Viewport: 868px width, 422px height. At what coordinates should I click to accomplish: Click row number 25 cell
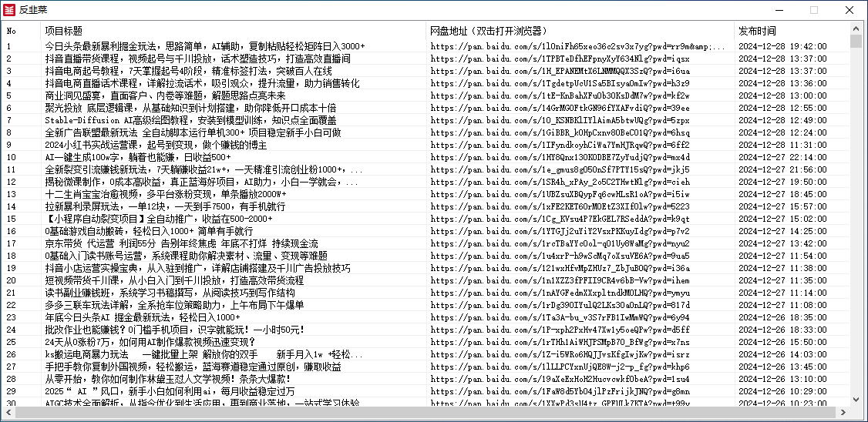pos(11,343)
